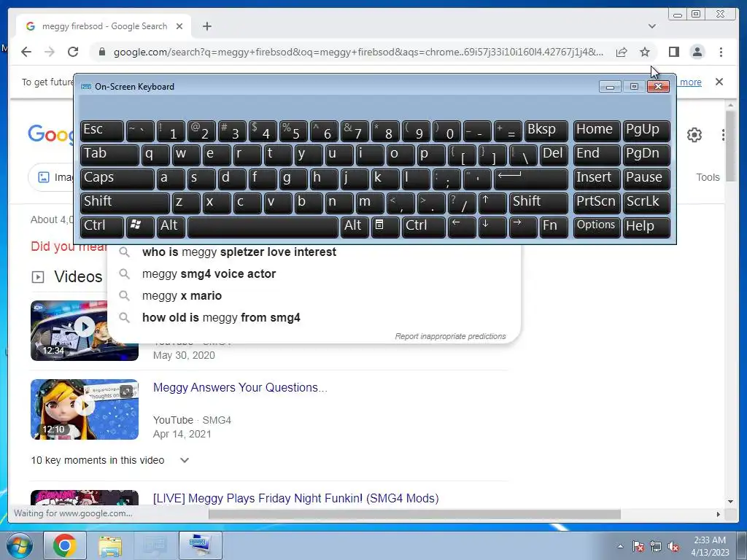The height and width of the screenshot is (560, 747).
Task: Select suggestion 'meggy x mario'
Action: (x=314, y=296)
